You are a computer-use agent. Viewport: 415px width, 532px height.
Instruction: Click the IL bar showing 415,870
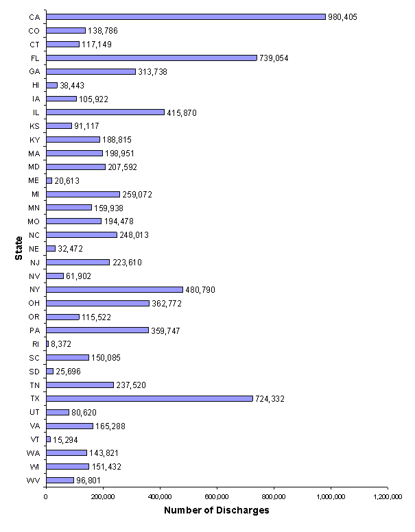[x=105, y=112]
